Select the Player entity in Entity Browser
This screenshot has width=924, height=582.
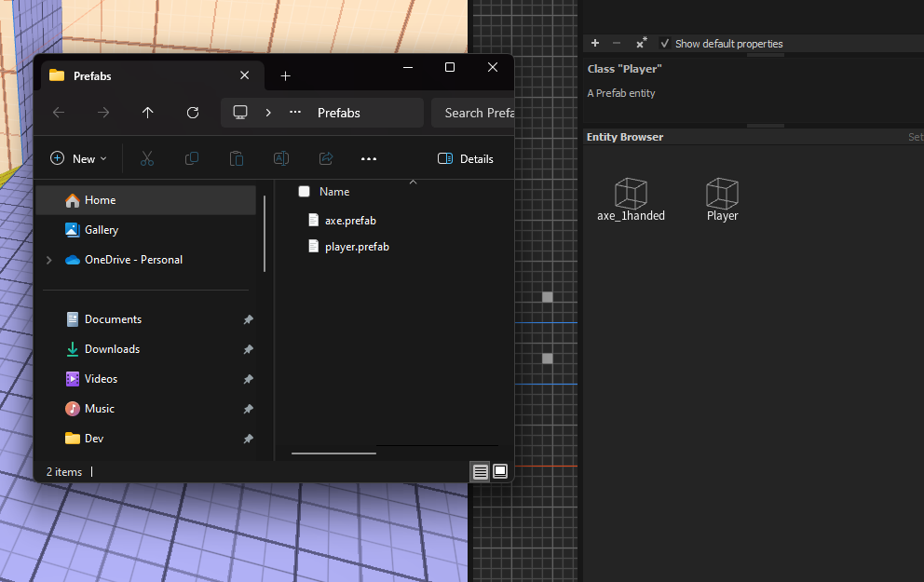[x=722, y=199]
